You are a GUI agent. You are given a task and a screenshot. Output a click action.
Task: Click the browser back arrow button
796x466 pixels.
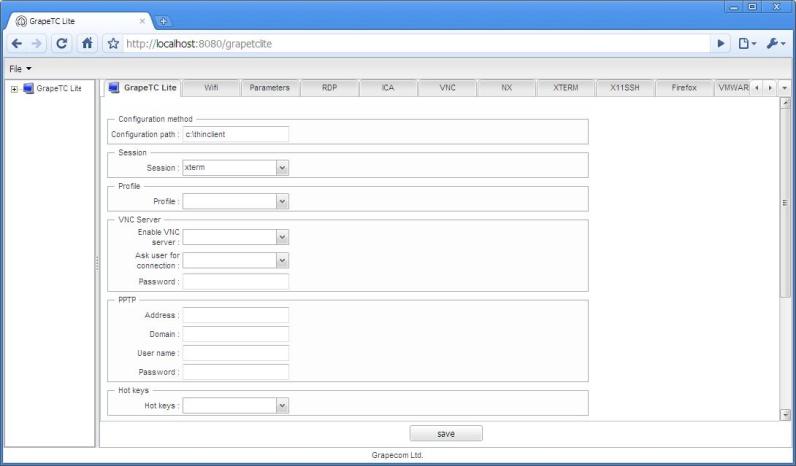(x=17, y=44)
